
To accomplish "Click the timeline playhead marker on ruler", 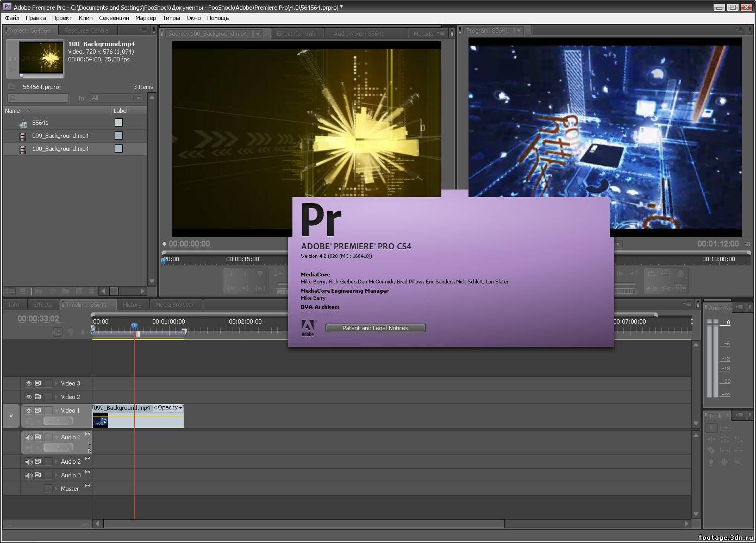I will click(x=134, y=326).
